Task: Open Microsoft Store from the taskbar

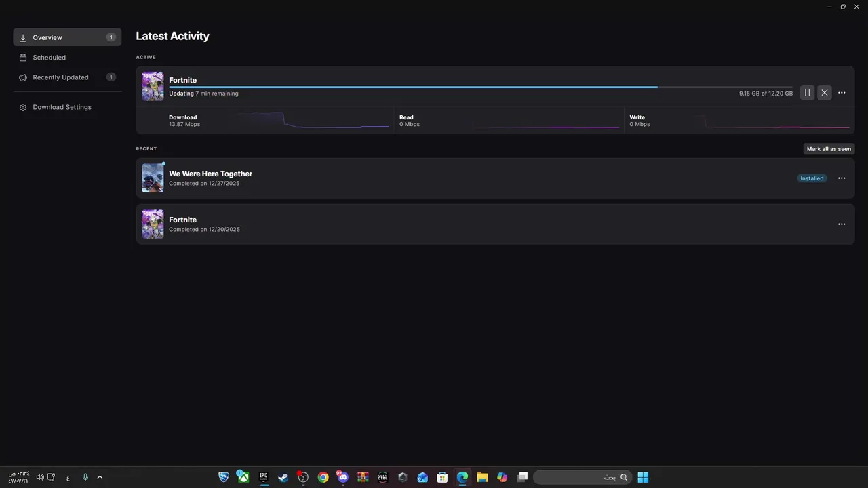Action: tap(442, 477)
